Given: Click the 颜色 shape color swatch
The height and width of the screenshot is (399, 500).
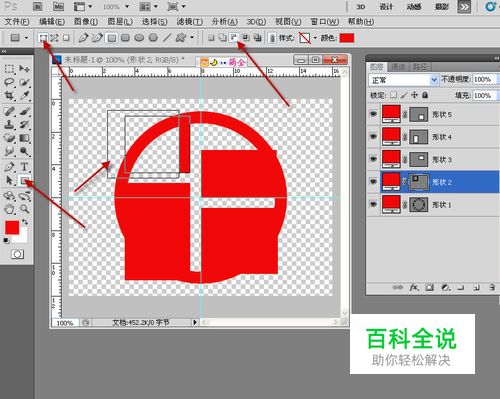Looking at the screenshot, I should coord(347,38).
